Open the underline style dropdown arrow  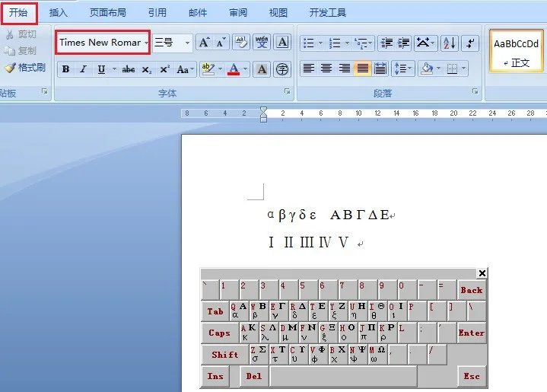114,69
